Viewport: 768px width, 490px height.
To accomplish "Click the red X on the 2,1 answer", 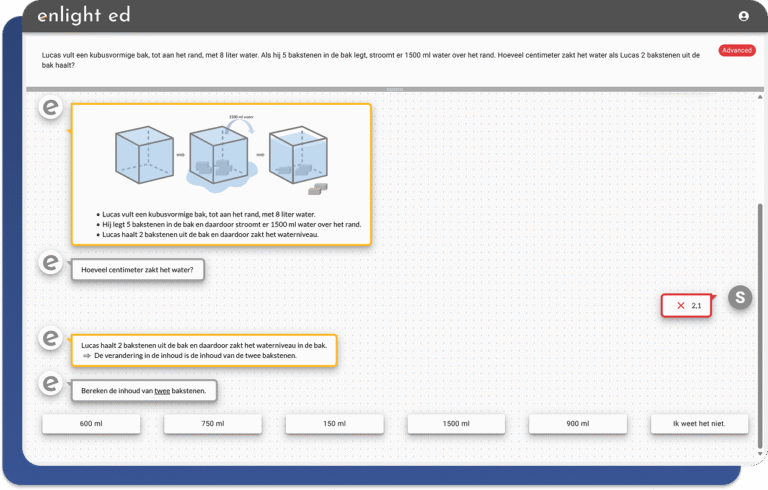I will (x=681, y=305).
